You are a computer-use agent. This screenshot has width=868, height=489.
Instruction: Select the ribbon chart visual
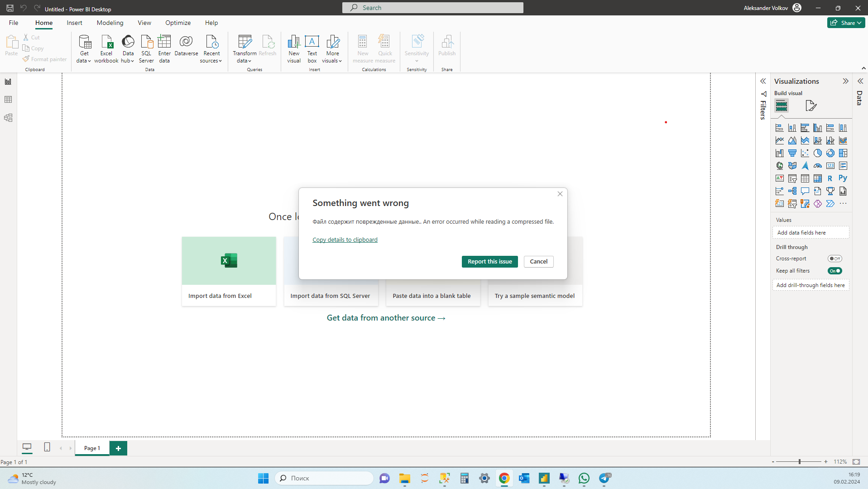pyautogui.click(x=843, y=140)
